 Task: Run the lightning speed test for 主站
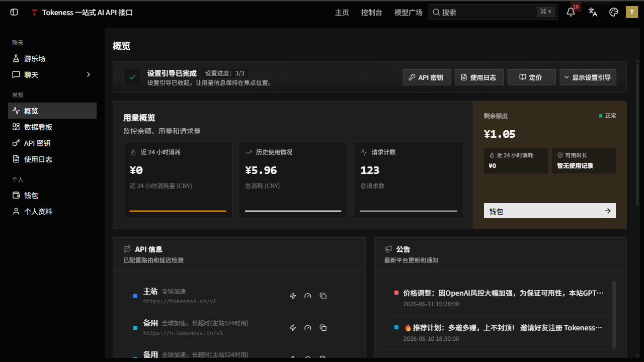click(293, 296)
